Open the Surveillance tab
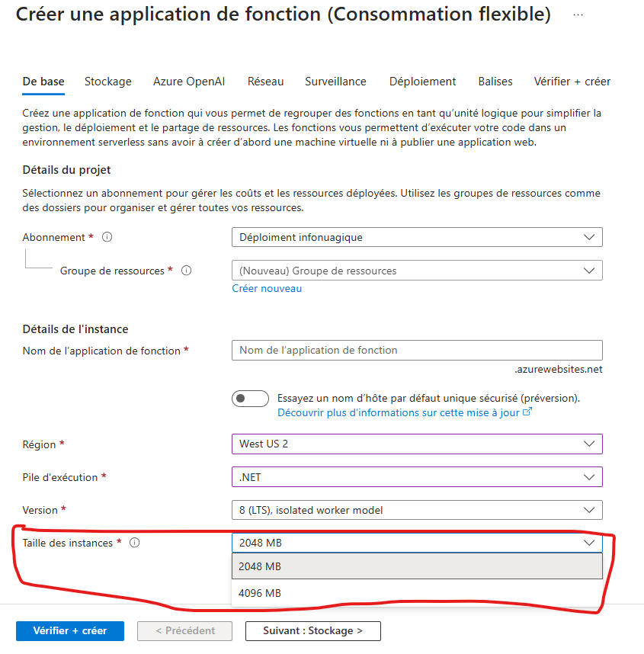 coord(336,82)
